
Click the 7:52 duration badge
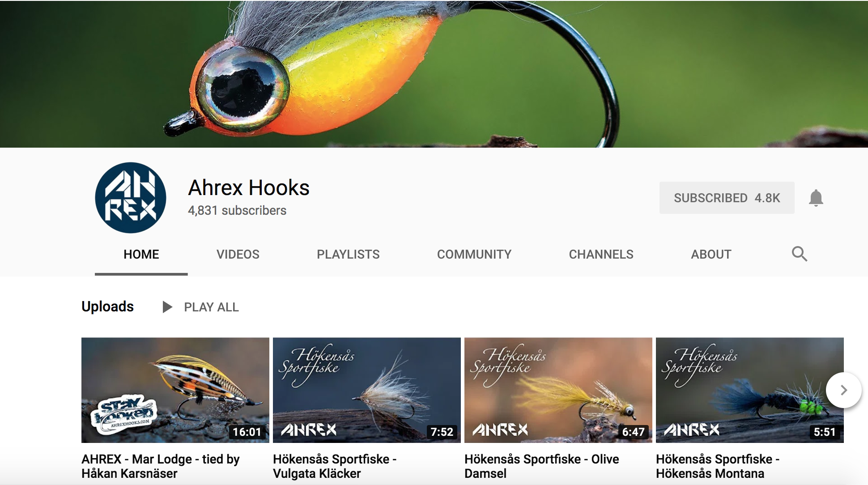pos(442,432)
